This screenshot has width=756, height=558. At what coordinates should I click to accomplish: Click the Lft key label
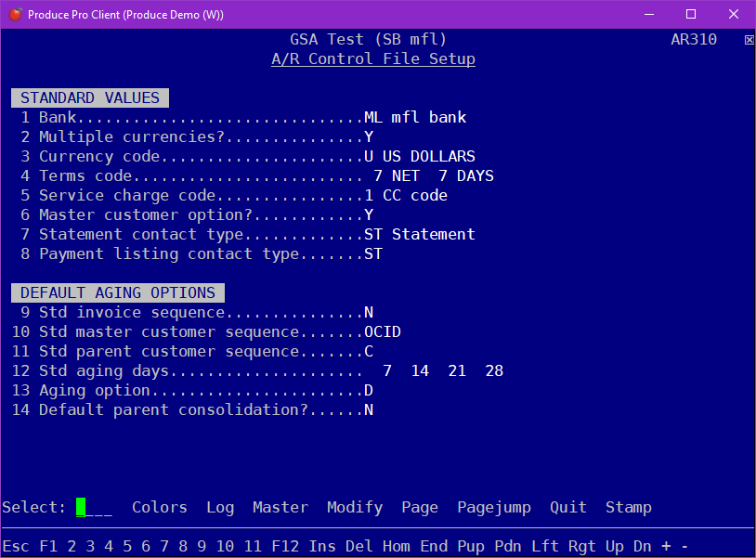(x=545, y=546)
